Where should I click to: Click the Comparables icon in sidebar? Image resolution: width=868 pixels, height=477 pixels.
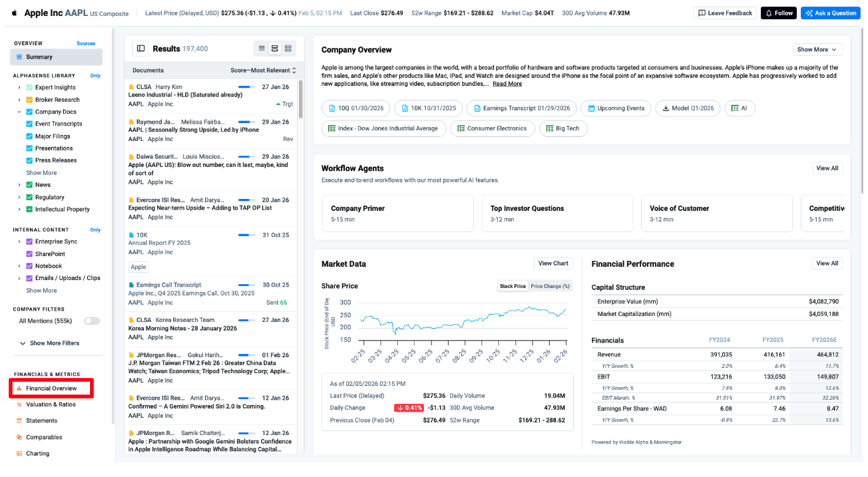click(x=19, y=437)
